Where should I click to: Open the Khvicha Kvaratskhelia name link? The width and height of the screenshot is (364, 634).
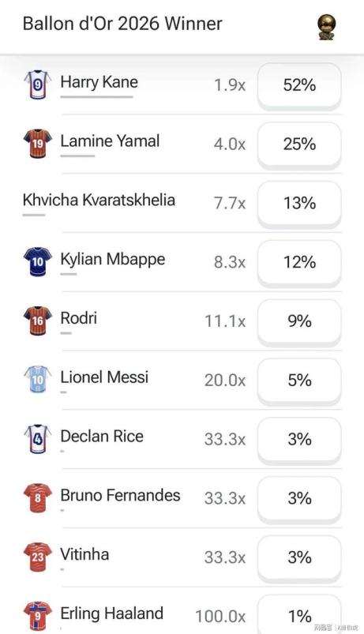(x=99, y=200)
